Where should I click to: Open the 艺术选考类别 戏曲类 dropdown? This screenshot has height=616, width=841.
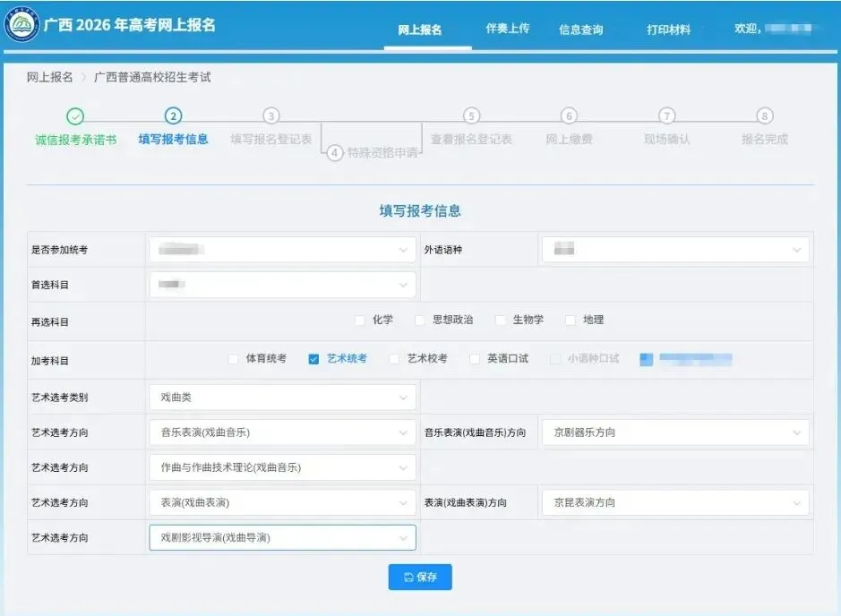pos(283,398)
